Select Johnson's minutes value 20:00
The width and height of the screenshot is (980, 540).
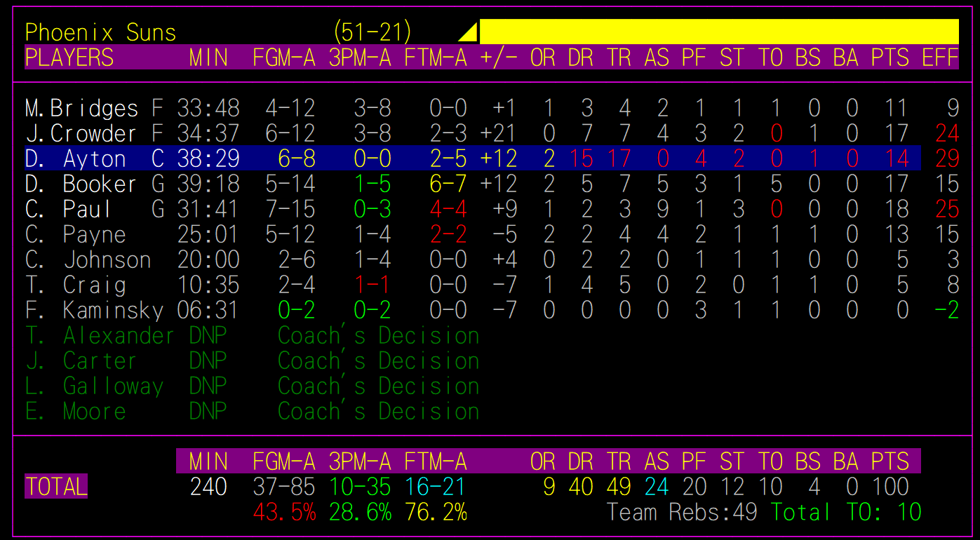pyautogui.click(x=208, y=259)
